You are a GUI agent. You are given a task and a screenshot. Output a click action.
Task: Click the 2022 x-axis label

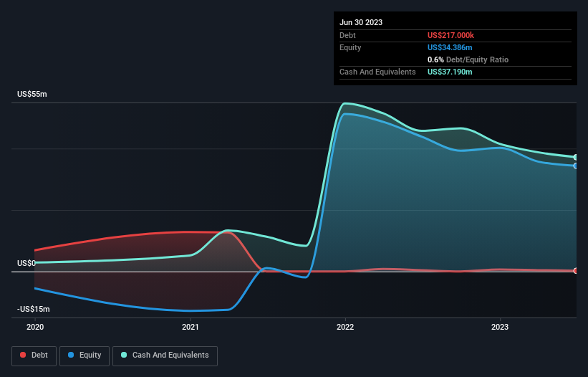(x=345, y=327)
